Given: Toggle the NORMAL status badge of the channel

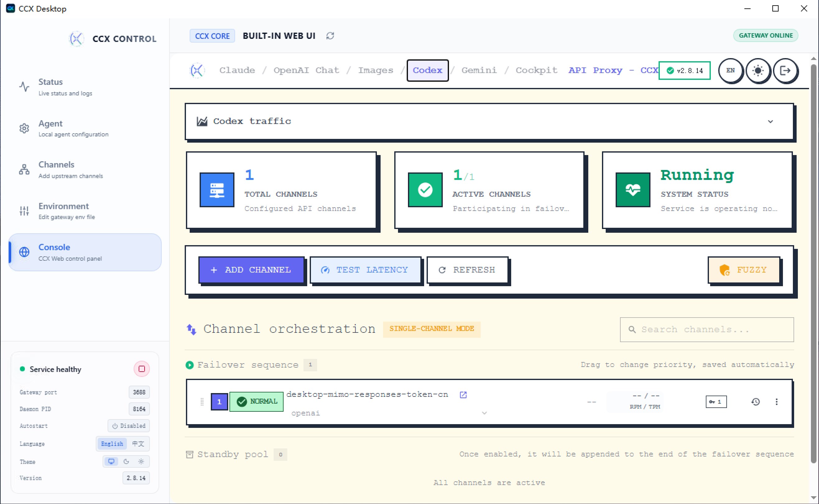Looking at the screenshot, I should [x=257, y=402].
